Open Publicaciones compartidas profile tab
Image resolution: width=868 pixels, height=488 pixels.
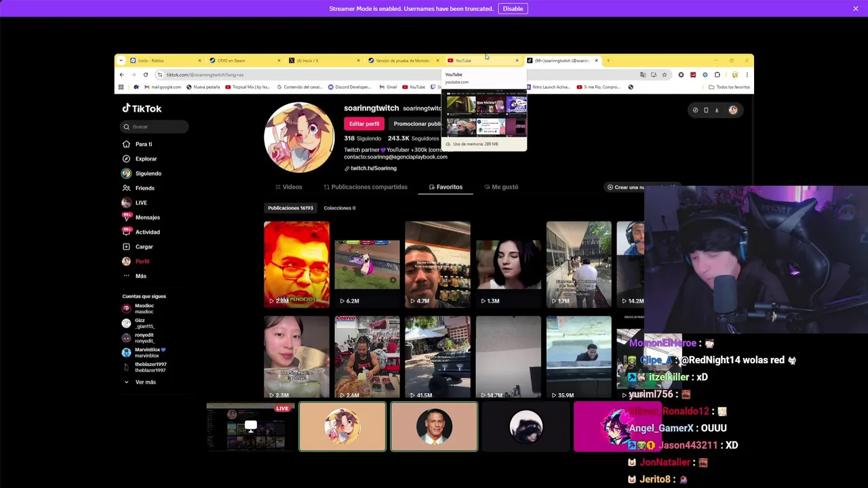click(366, 187)
